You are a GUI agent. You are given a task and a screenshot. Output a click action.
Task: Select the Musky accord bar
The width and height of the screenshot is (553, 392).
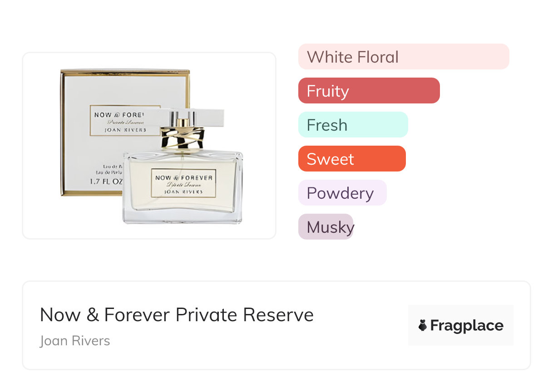[x=326, y=227]
